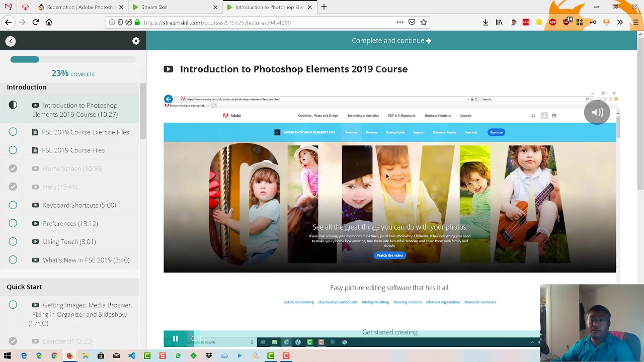
Task: Open Exercise 01 (2:23) lecture
Action: click(x=63, y=341)
